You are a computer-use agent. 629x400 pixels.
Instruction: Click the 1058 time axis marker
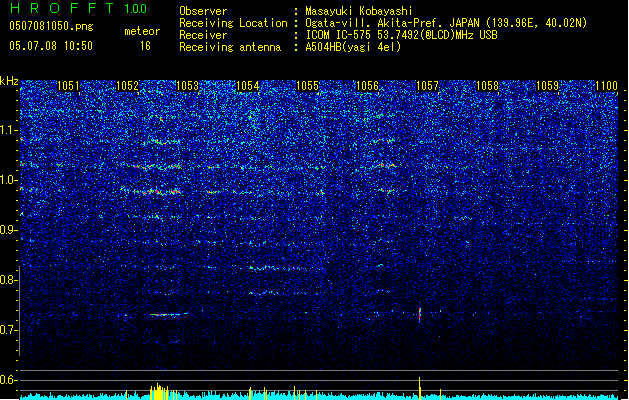pos(487,86)
